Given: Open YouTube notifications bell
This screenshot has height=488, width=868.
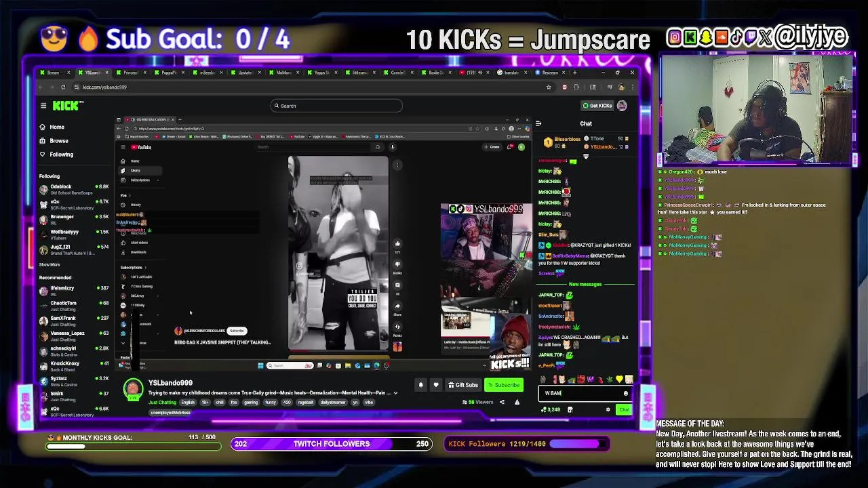Looking at the screenshot, I should 510,147.
